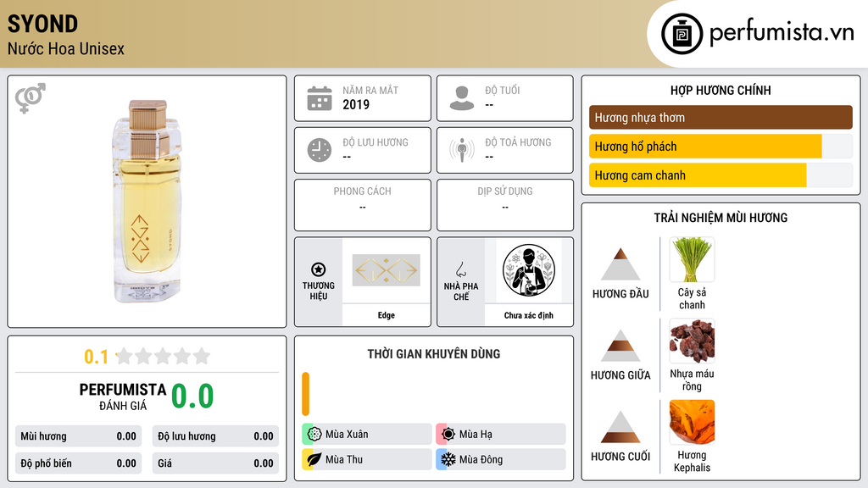The height and width of the screenshot is (488, 868).
Task: Click the Perfumista đánh giá label
Action: coord(123,396)
